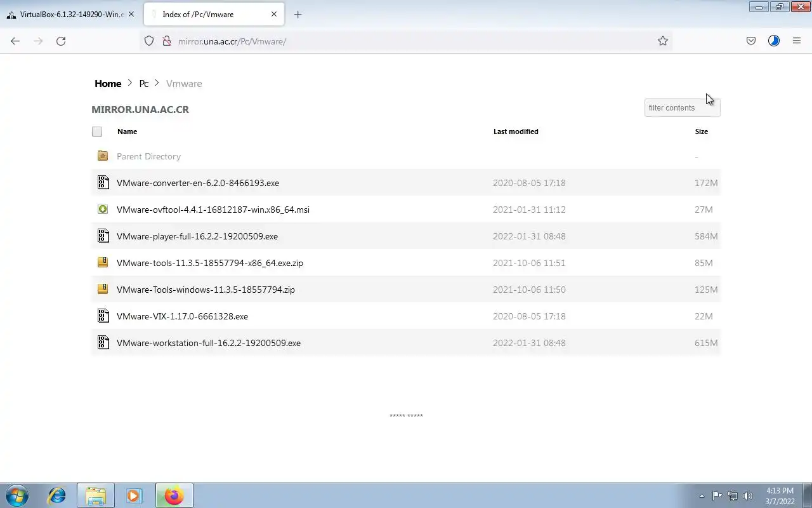Open the Firefox account icon

coord(774,41)
